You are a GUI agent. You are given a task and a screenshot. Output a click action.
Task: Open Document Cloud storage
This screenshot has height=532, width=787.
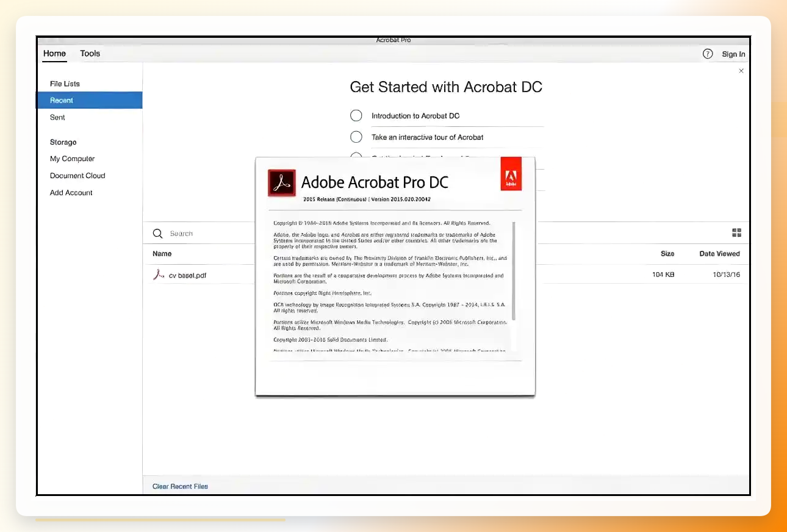tap(77, 176)
